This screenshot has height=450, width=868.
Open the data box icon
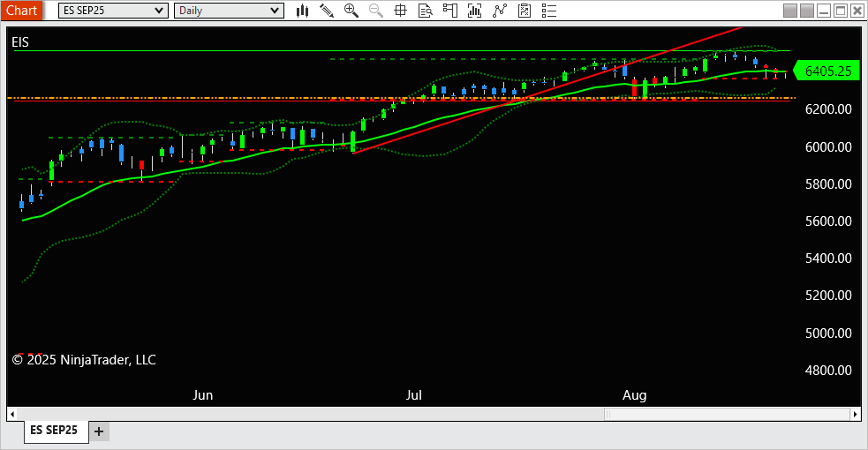point(425,11)
